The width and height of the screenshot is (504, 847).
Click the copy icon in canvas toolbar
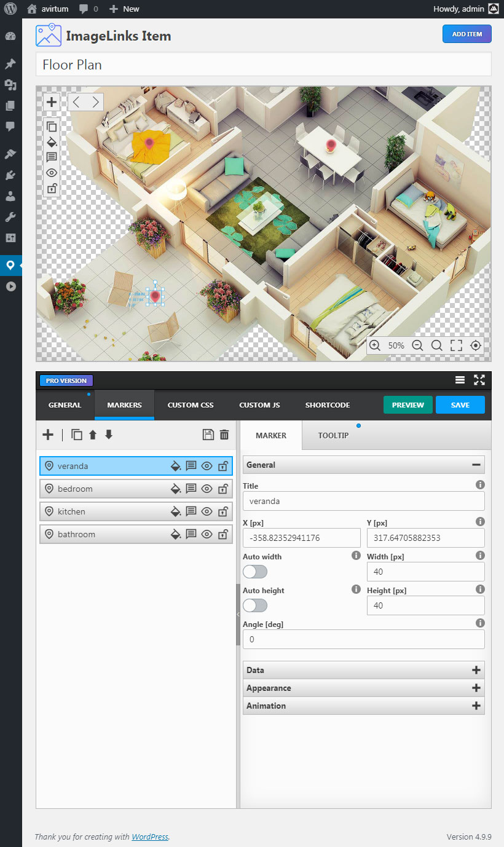pyautogui.click(x=52, y=127)
